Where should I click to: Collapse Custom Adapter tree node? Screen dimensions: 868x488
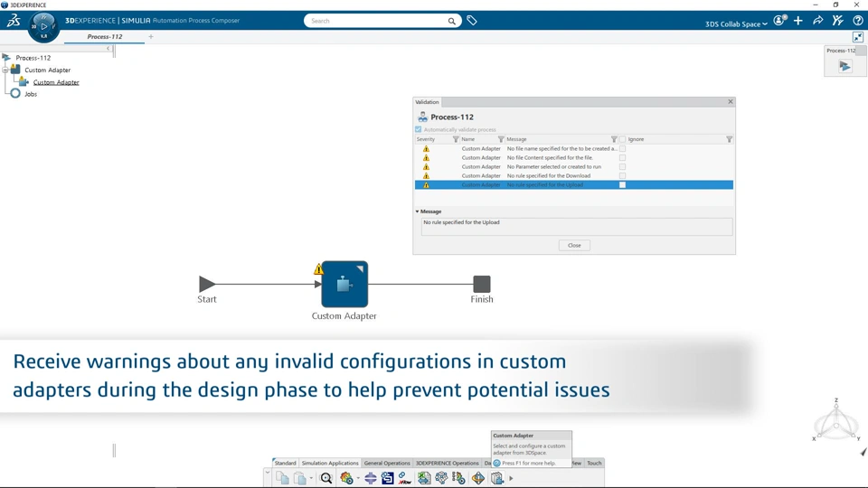pos(5,70)
